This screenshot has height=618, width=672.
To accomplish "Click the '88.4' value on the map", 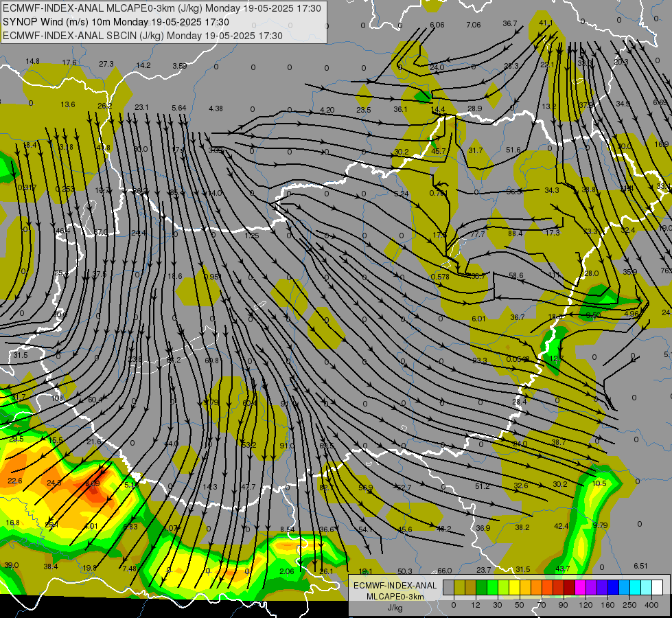I will 515,233.
